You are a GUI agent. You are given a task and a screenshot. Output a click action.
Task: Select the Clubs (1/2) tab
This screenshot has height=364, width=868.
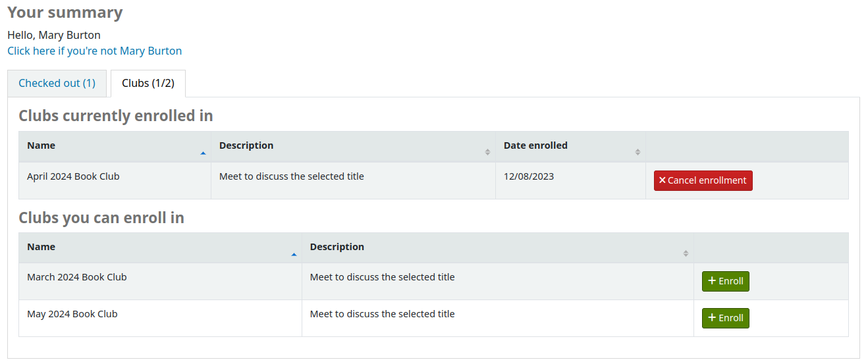[x=148, y=83]
